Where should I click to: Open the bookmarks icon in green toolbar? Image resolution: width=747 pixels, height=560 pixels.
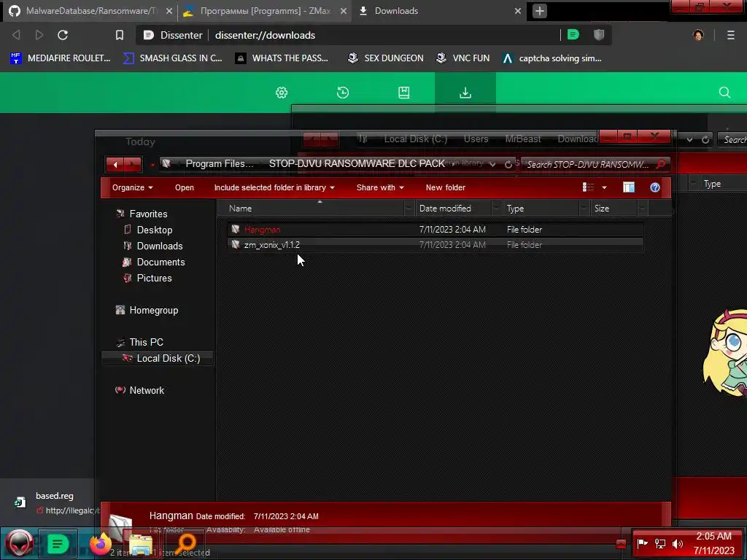coord(403,93)
